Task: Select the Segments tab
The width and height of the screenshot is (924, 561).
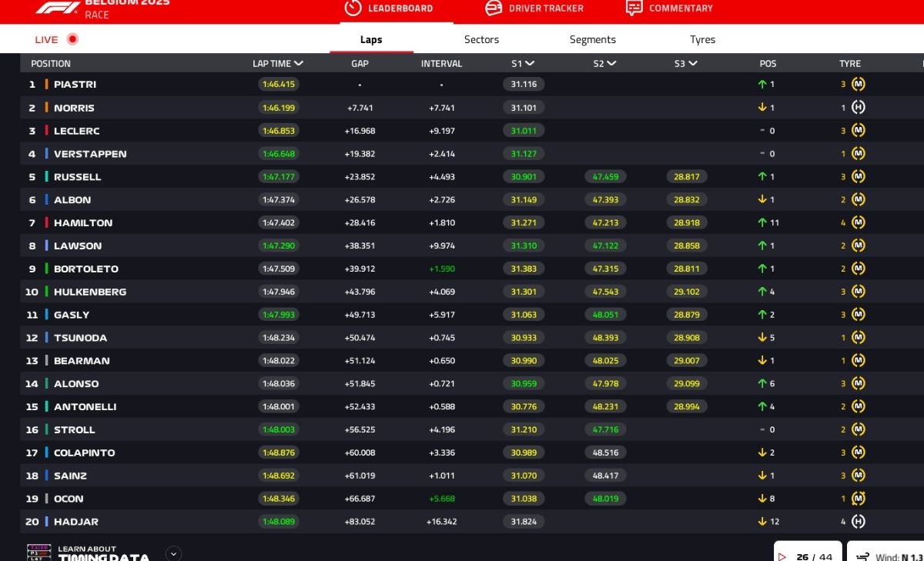Action: [x=592, y=40]
